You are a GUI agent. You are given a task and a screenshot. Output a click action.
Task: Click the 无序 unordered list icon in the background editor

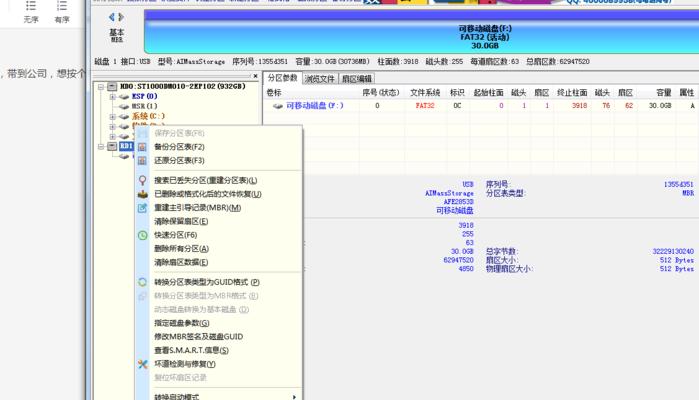(x=31, y=6)
